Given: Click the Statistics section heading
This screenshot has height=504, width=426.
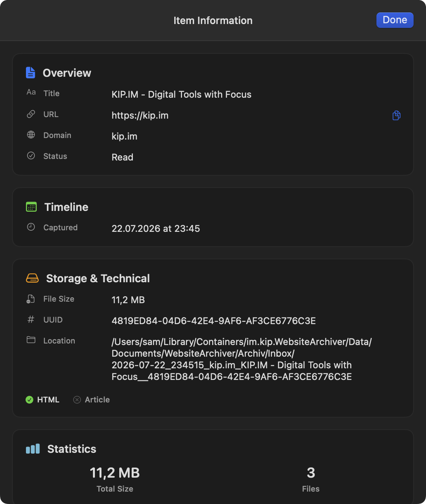Looking at the screenshot, I should coord(72,449).
